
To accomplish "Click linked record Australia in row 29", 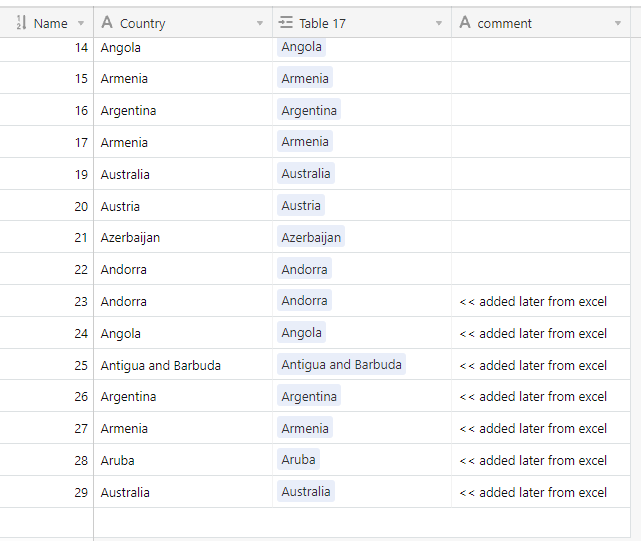I will (306, 492).
